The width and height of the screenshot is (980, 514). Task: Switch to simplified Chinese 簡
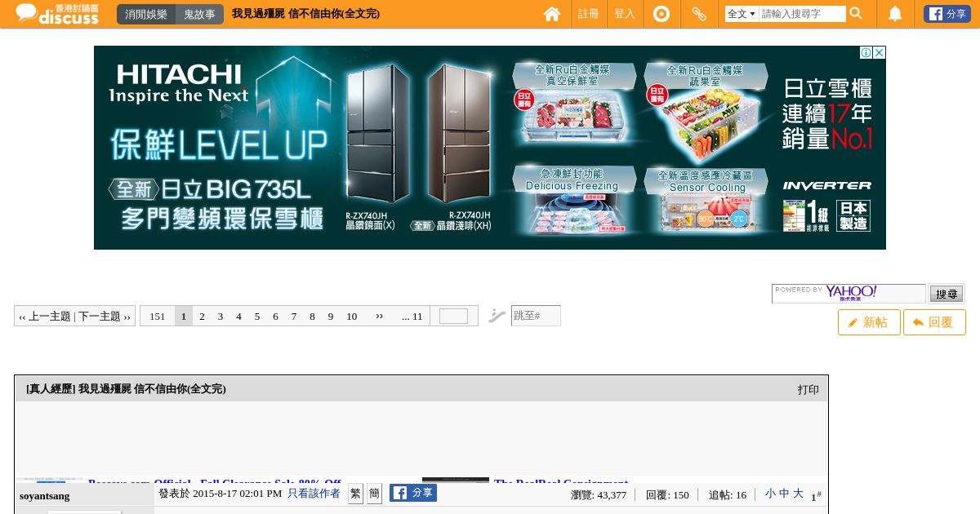[x=374, y=494]
